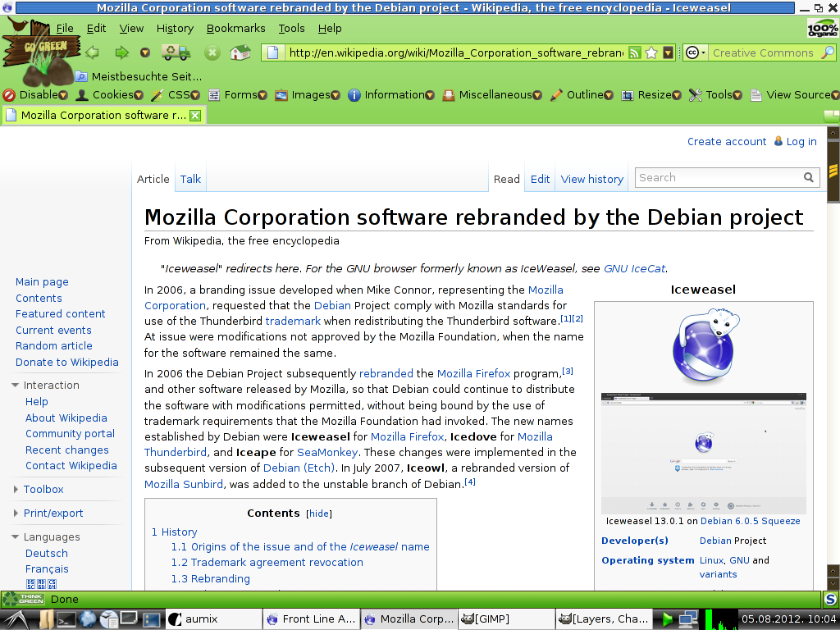Switch to the aumix taskbar window

pyautogui.click(x=213, y=619)
